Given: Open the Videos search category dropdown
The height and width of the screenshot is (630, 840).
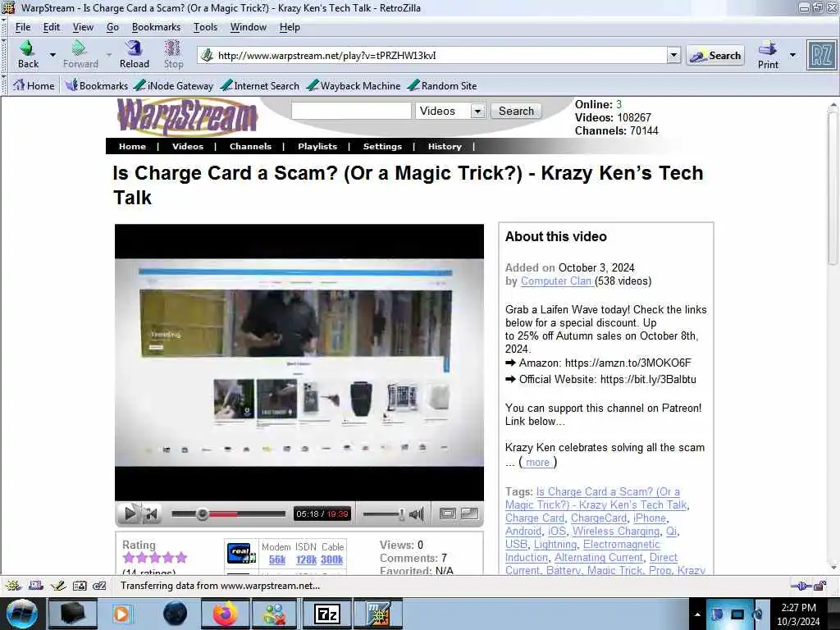Looking at the screenshot, I should pos(477,112).
